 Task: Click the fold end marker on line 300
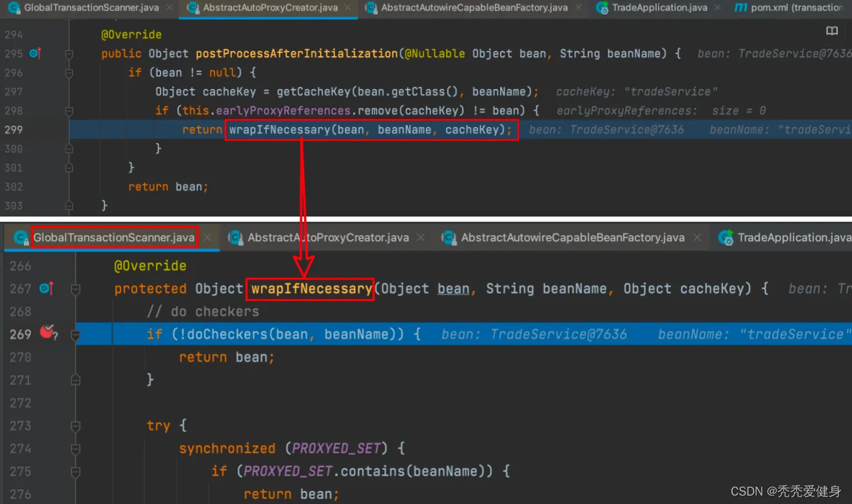point(69,148)
